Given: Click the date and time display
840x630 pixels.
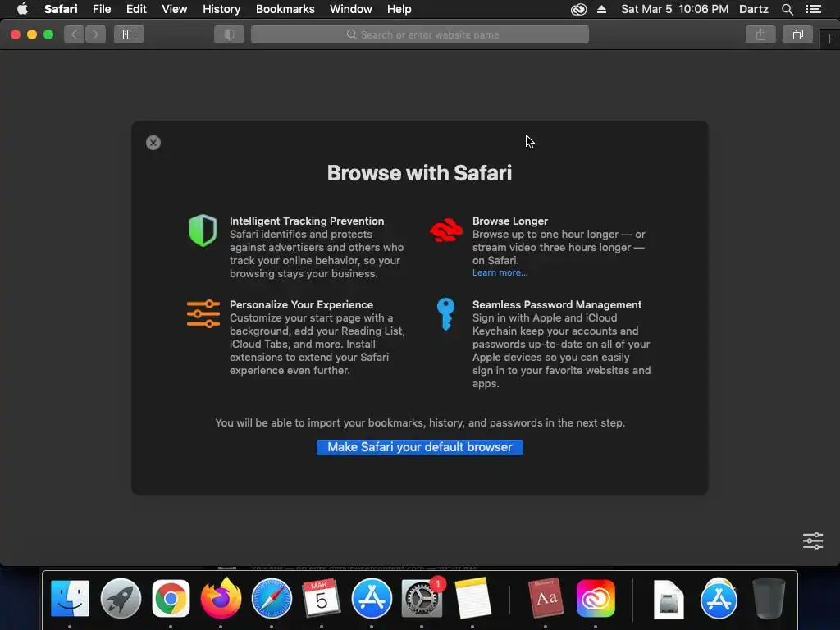Looking at the screenshot, I should coord(674,9).
